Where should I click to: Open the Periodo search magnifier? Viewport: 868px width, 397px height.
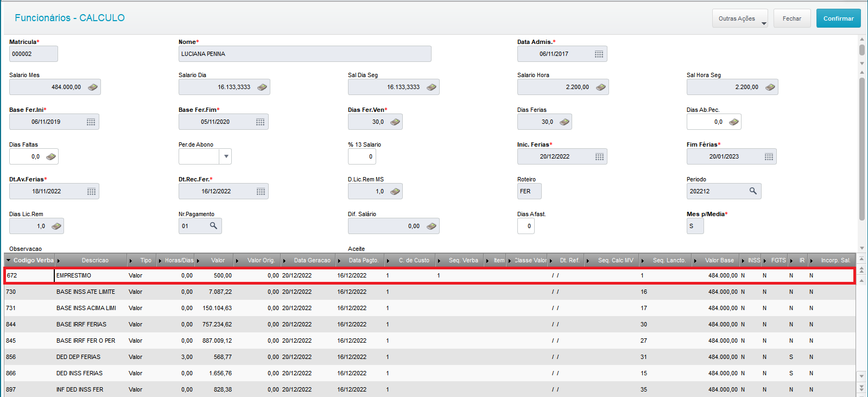[x=753, y=191]
